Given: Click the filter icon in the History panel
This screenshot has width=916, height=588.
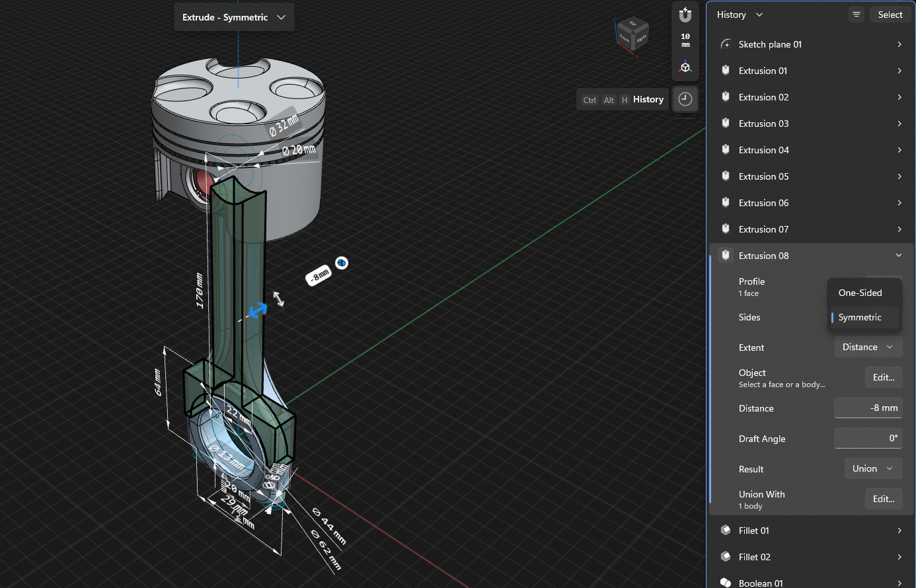Looking at the screenshot, I should [856, 14].
